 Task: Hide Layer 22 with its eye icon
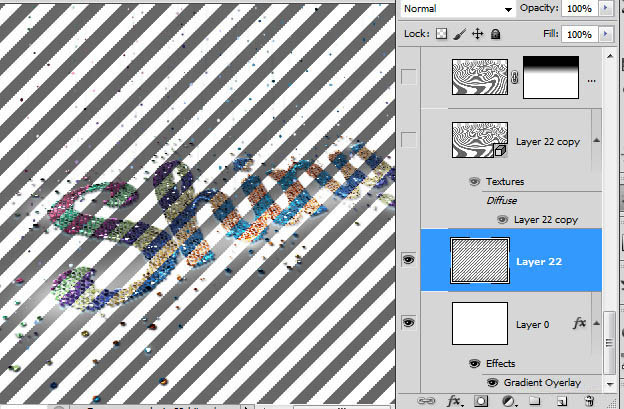pos(409,260)
